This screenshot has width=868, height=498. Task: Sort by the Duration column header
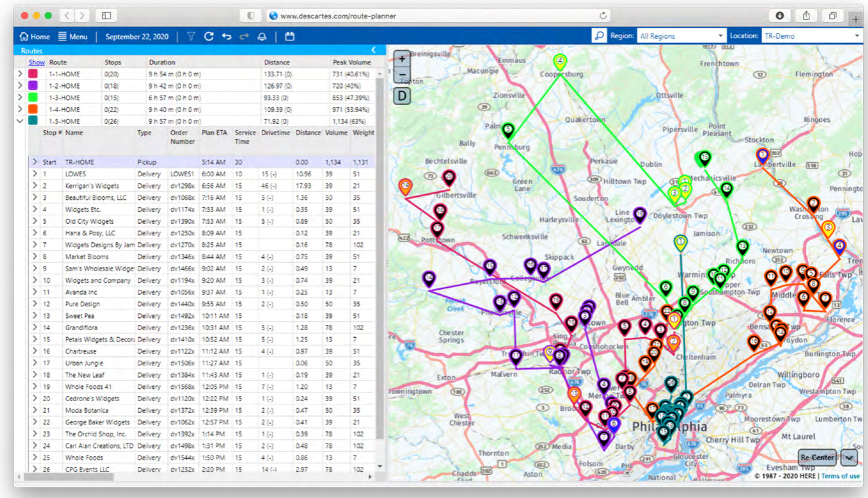coord(161,62)
